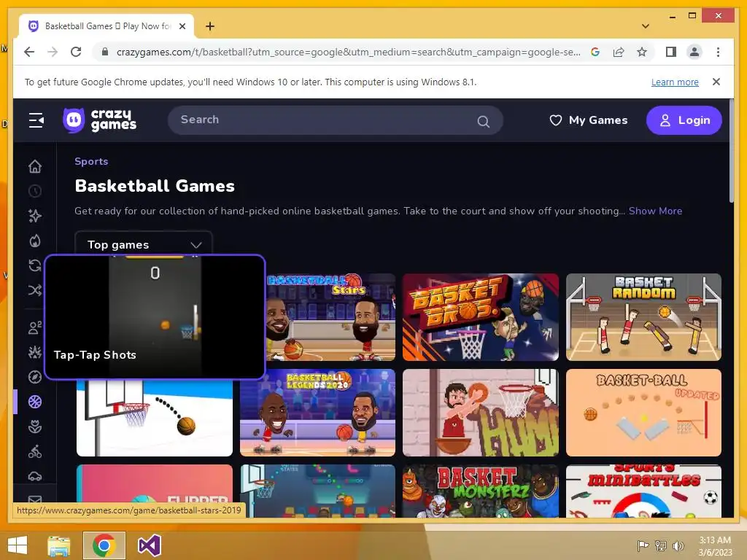Image resolution: width=747 pixels, height=560 pixels.
Task: Open Sports Minibattles game thumbnail
Action: 643,491
